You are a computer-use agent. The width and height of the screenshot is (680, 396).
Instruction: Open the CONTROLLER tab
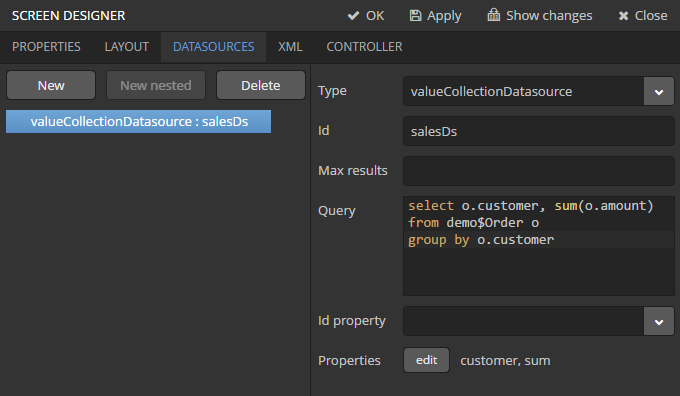pyautogui.click(x=364, y=47)
